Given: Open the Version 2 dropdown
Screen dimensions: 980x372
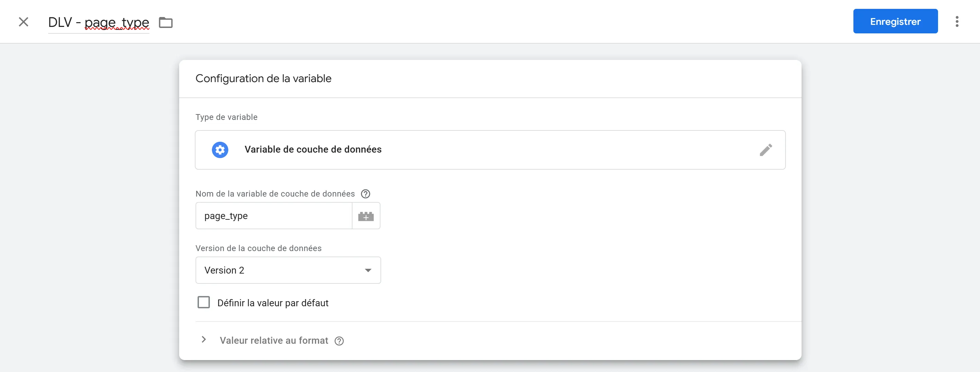Looking at the screenshot, I should (x=288, y=270).
